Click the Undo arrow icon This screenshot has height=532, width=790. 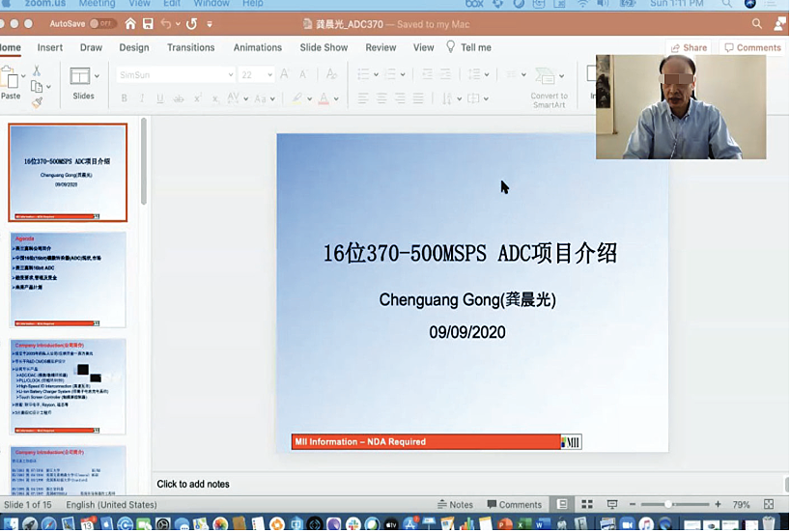tap(166, 24)
